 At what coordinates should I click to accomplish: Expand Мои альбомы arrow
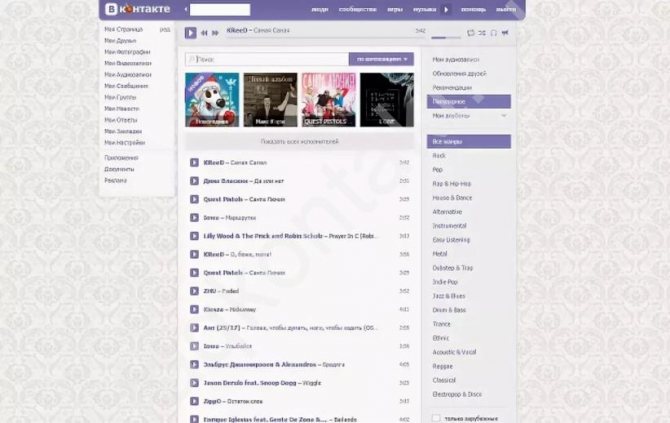(504, 116)
